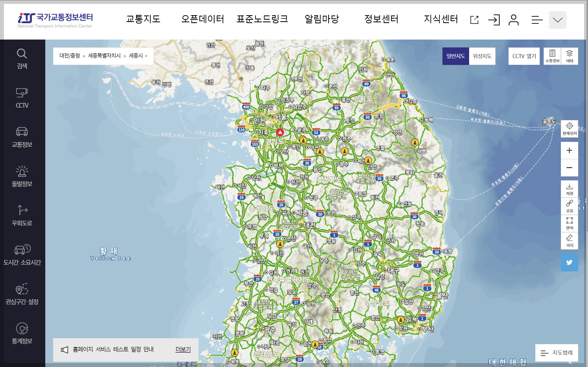The image size is (588, 367).
Task: Expand the header chevron dropdown button
Action: pos(558,20)
